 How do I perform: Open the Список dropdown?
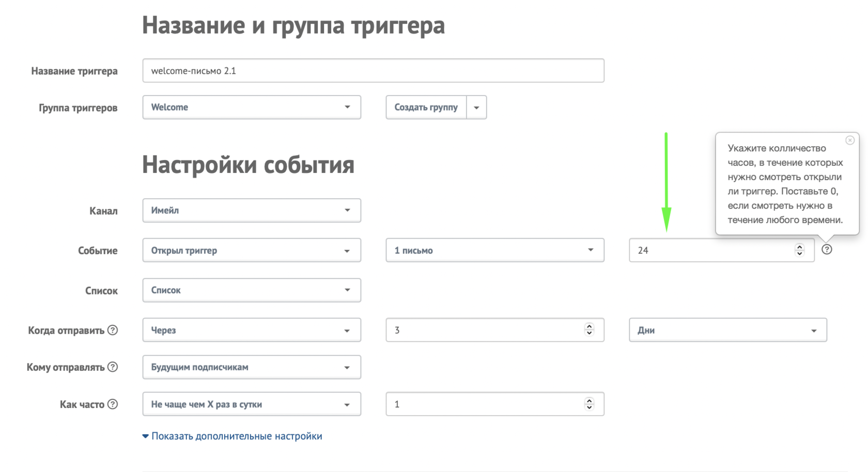pyautogui.click(x=252, y=290)
